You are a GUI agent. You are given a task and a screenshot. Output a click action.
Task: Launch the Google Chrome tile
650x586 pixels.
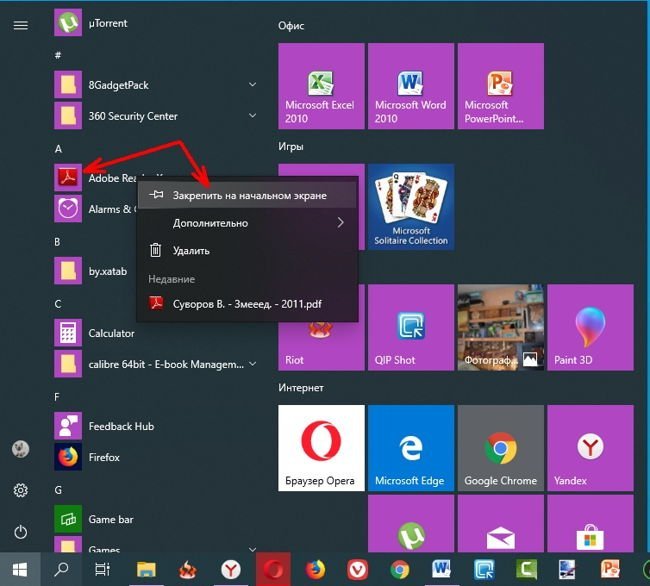501,448
